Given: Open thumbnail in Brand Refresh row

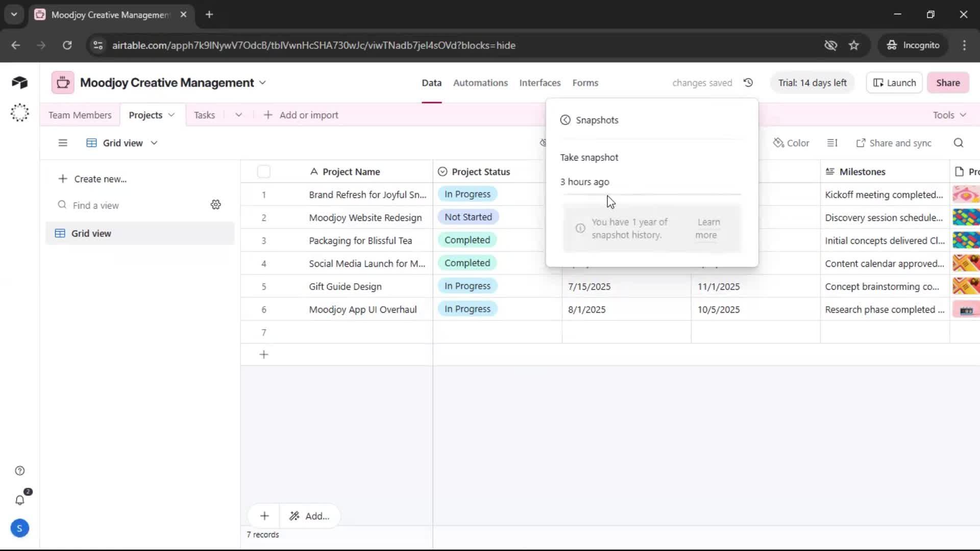Looking at the screenshot, I should click(x=966, y=194).
